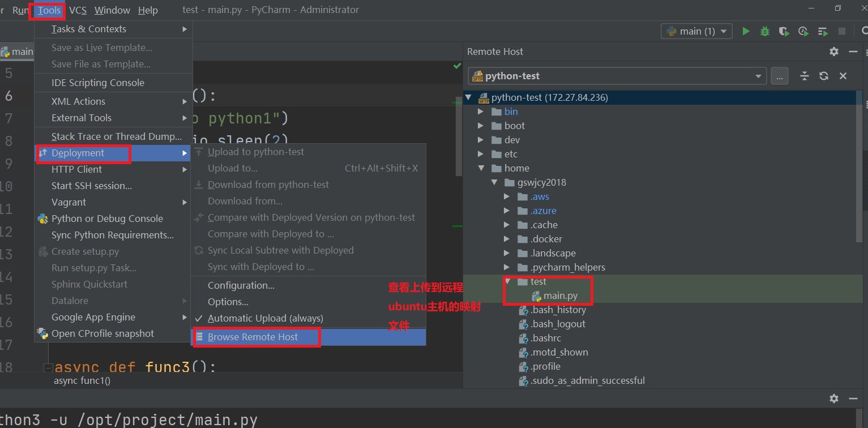Viewport: 868px width, 428px height.
Task: Choose Browse Remote Host from submenu
Action: pyautogui.click(x=308, y=337)
